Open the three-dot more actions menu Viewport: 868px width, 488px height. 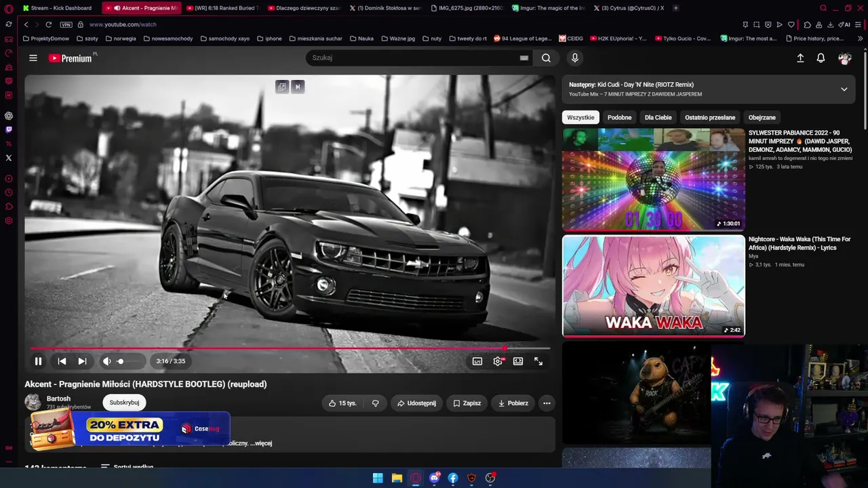click(547, 403)
